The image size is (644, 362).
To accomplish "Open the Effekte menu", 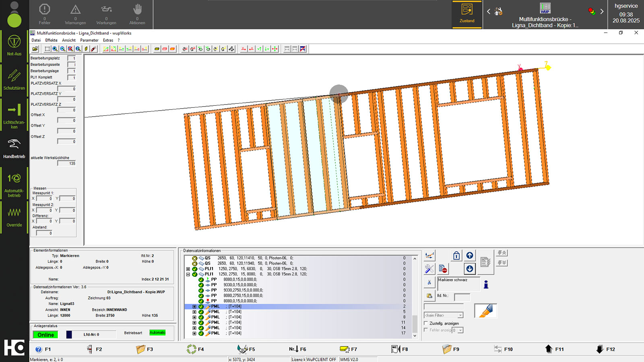I will 51,40.
